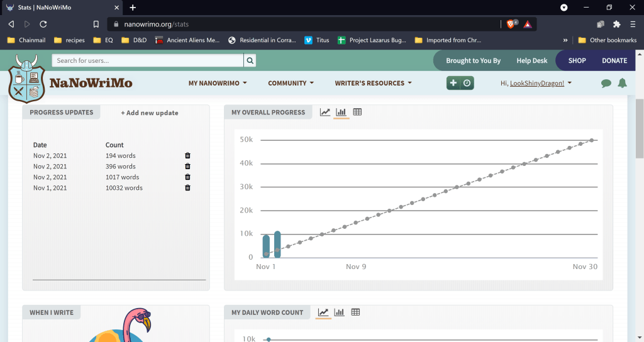Viewport: 644px width, 342px height.
Task: Click the search magnifier button
Action: click(x=250, y=61)
